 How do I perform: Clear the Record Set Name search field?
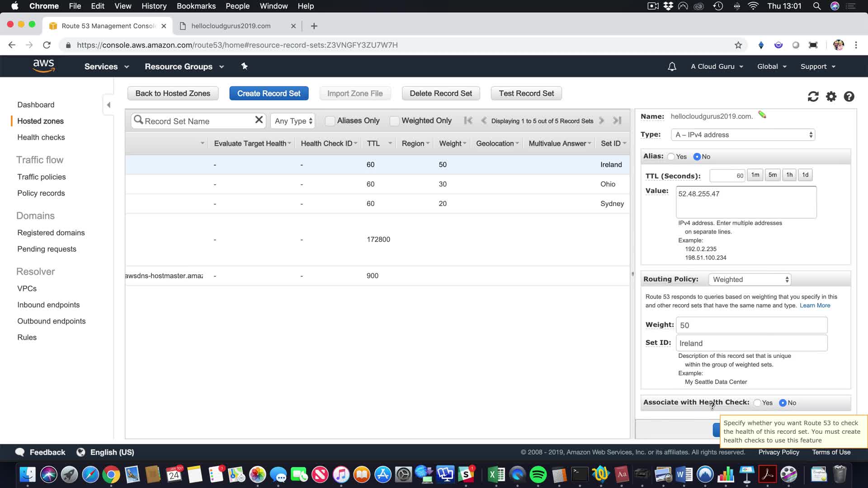tap(259, 120)
